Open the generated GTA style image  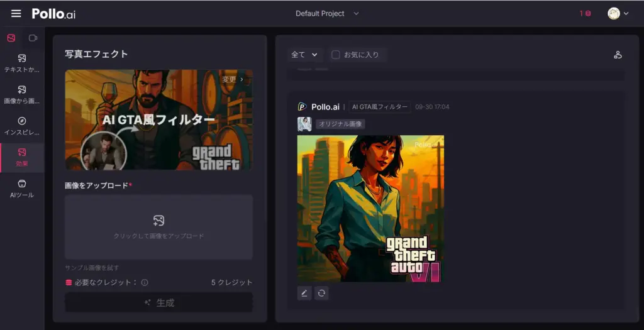tap(370, 208)
